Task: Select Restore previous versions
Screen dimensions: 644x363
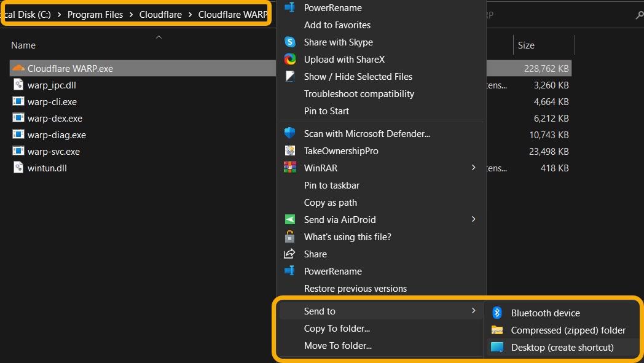Action: (x=355, y=288)
